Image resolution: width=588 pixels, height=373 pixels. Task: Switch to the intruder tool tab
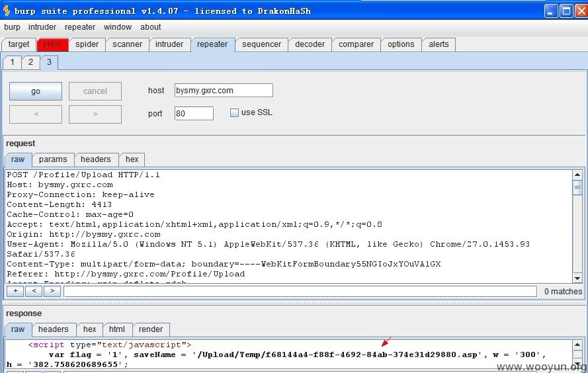pos(169,44)
